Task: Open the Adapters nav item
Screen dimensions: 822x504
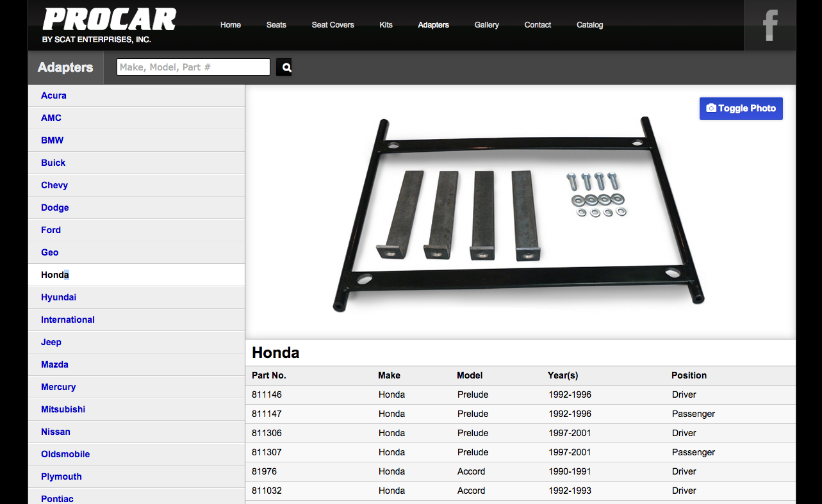Action: pyautogui.click(x=434, y=25)
